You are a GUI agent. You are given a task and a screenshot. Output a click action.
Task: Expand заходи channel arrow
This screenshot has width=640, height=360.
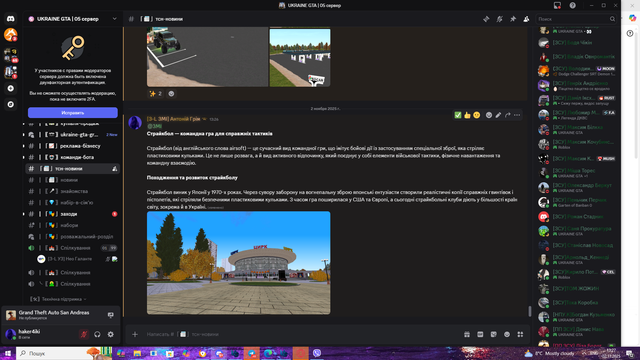(24, 214)
